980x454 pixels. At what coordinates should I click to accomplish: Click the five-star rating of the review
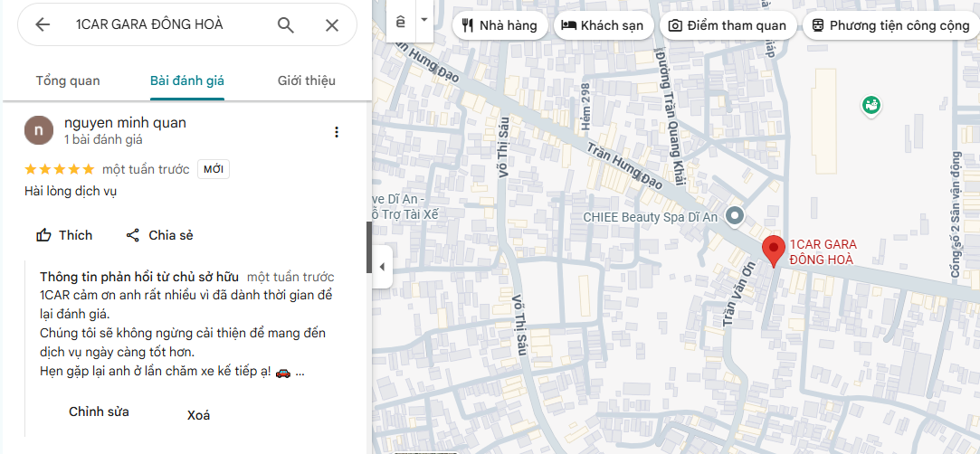pyautogui.click(x=60, y=169)
